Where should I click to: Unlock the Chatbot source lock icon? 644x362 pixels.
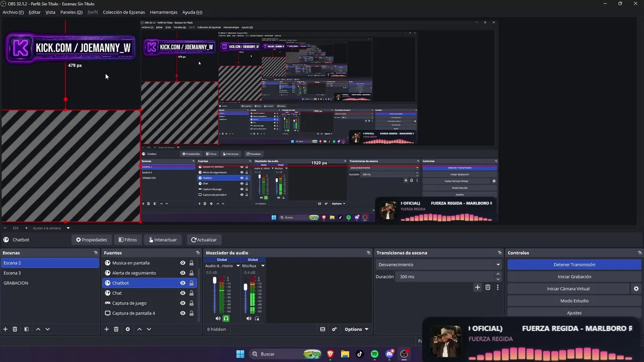191,283
